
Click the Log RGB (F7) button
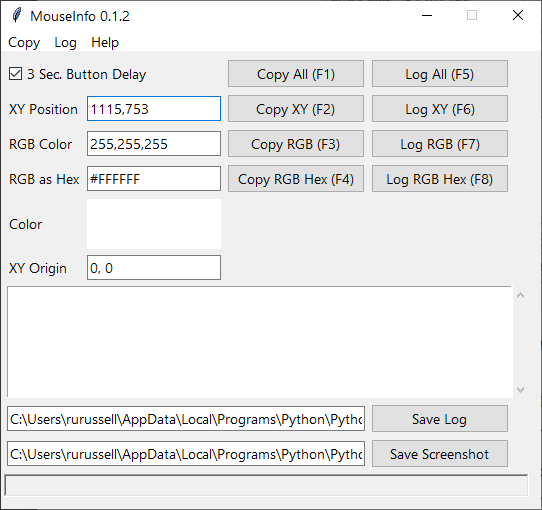(x=440, y=143)
